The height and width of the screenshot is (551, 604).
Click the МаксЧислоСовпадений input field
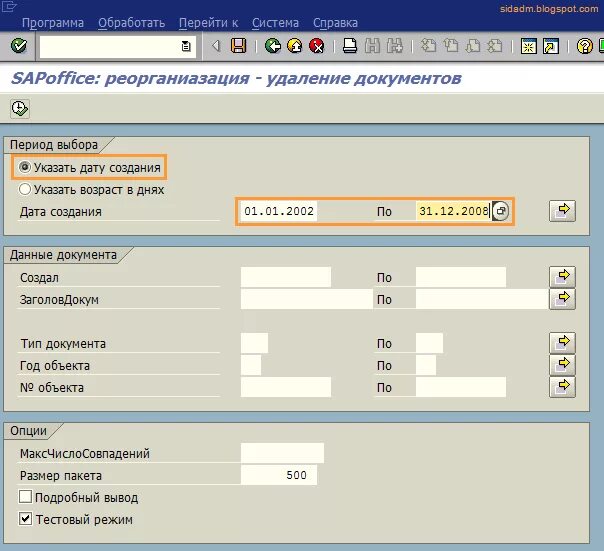[x=282, y=453]
